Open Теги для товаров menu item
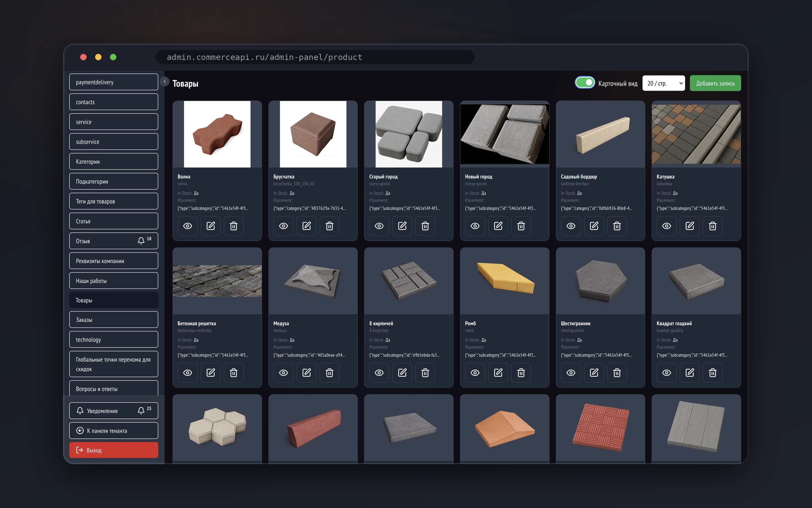812x508 pixels. [x=114, y=202]
